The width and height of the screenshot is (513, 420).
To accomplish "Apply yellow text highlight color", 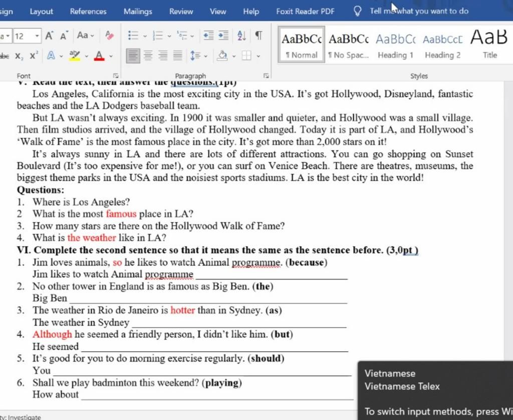I will pos(75,56).
